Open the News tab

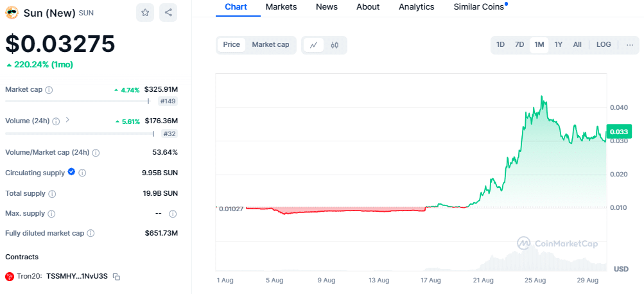click(327, 7)
